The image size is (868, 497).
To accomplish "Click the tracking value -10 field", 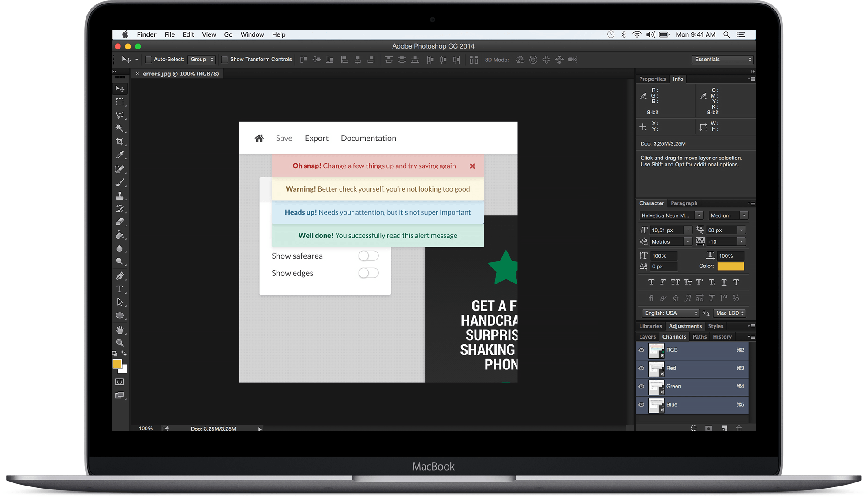I will [x=721, y=242].
